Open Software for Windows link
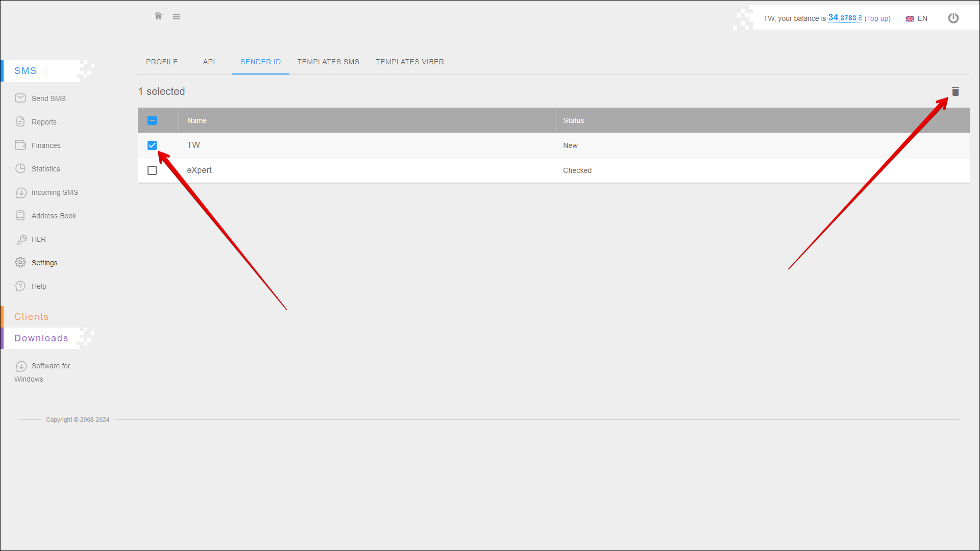 [51, 366]
